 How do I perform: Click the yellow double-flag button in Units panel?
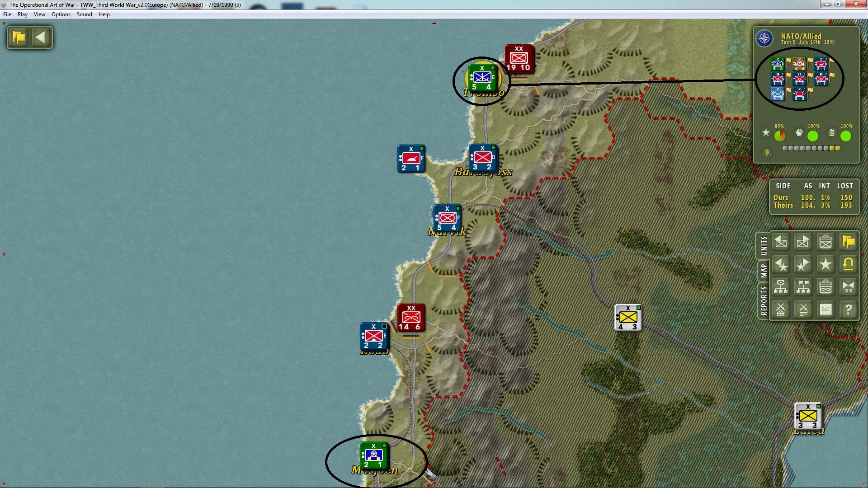[849, 242]
